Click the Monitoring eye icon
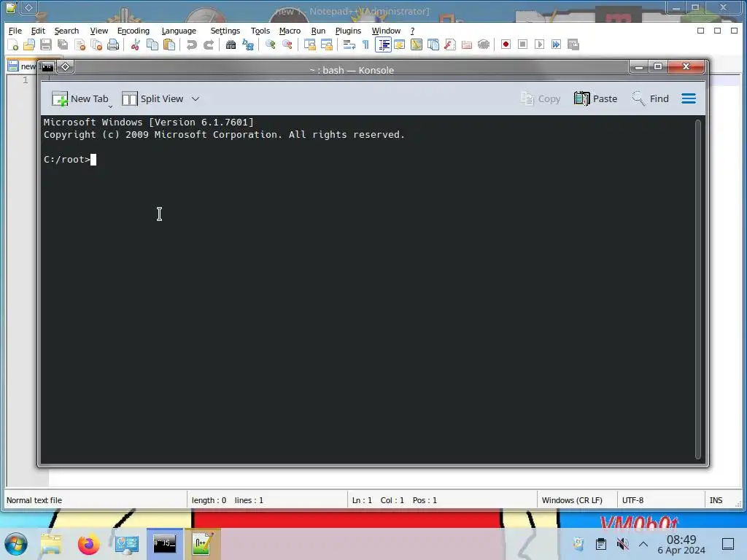The height and width of the screenshot is (560, 747). [484, 44]
